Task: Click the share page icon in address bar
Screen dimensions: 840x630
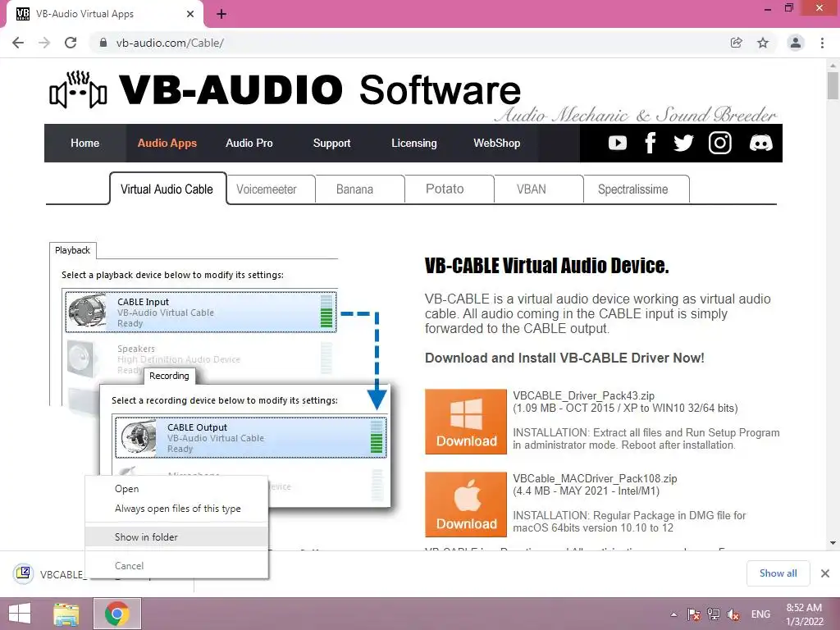Action: pyautogui.click(x=736, y=43)
